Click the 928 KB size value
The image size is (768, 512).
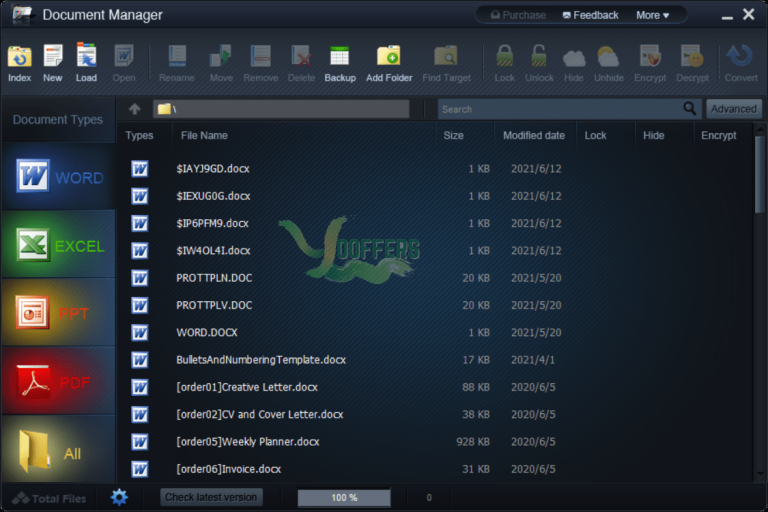[473, 442]
